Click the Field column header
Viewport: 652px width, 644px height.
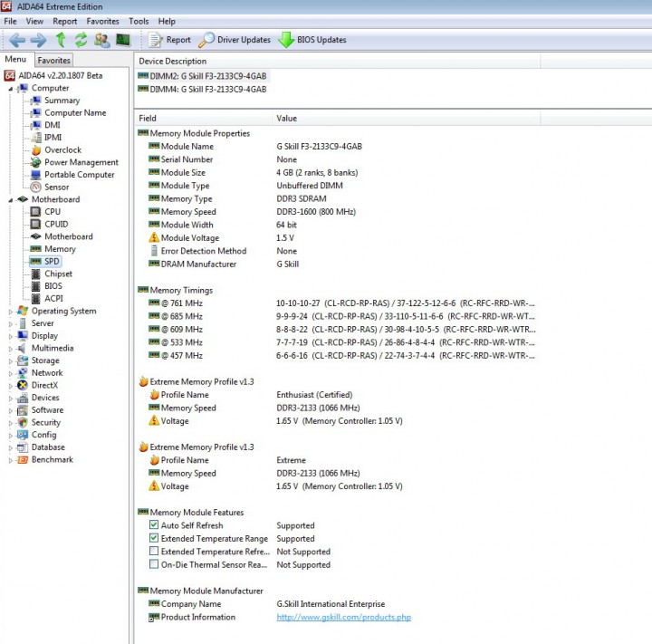click(x=204, y=118)
